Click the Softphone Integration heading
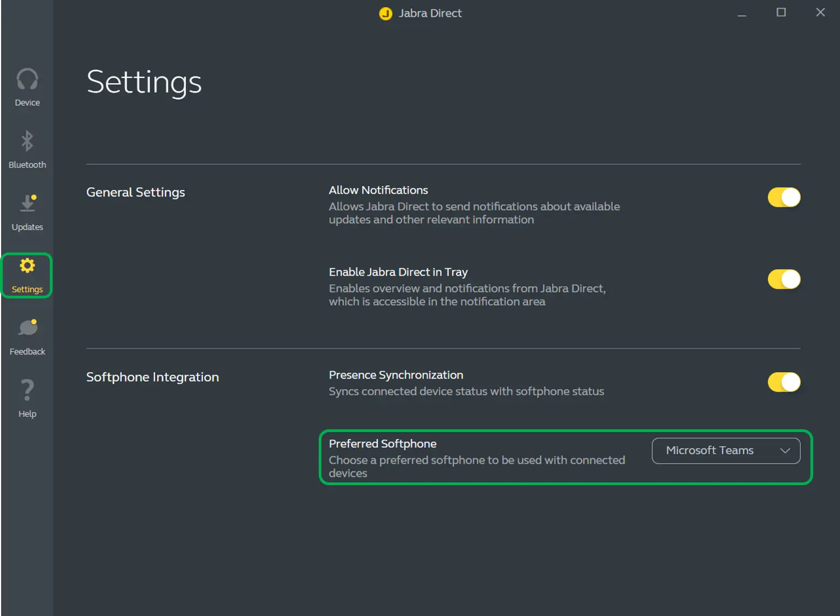Screen dimensions: 840x616 click(152, 377)
